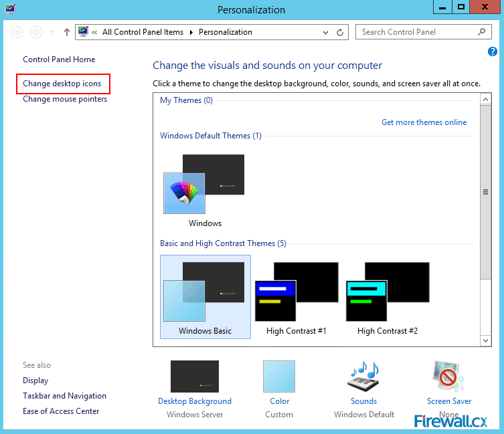504x434 pixels.
Task: Minimize the Personalization window
Action: pos(442,7)
